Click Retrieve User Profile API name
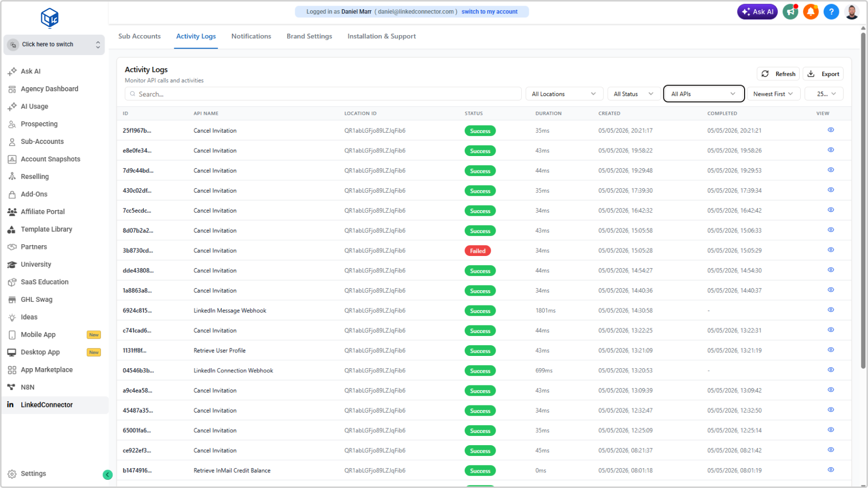The width and height of the screenshot is (868, 488). pos(220,351)
